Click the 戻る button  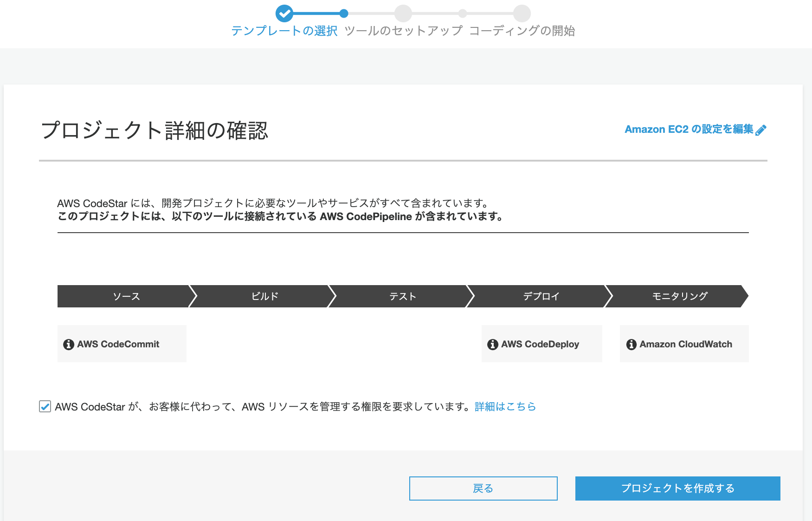coord(483,488)
